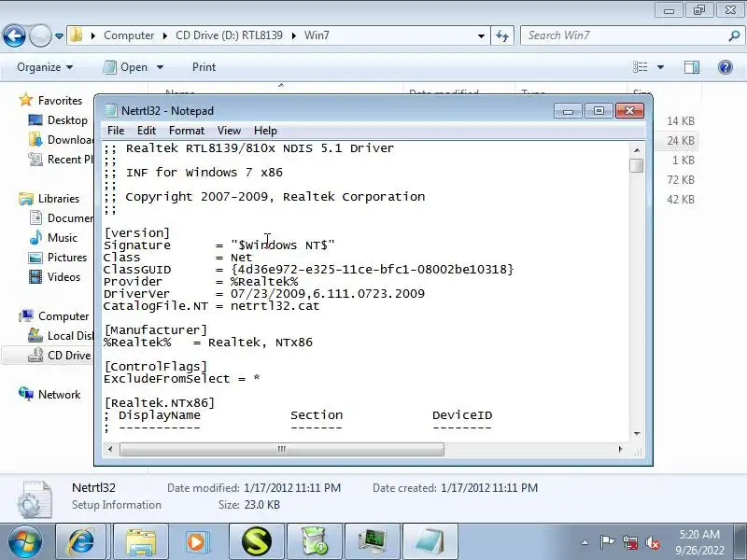Click the 42 KB file size cell
This screenshot has width=747, height=560.
(681, 199)
